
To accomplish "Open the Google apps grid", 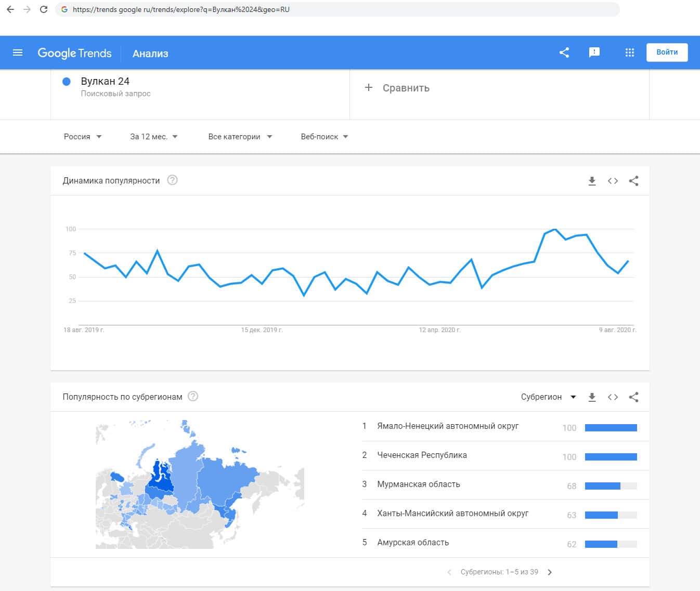I will [629, 52].
